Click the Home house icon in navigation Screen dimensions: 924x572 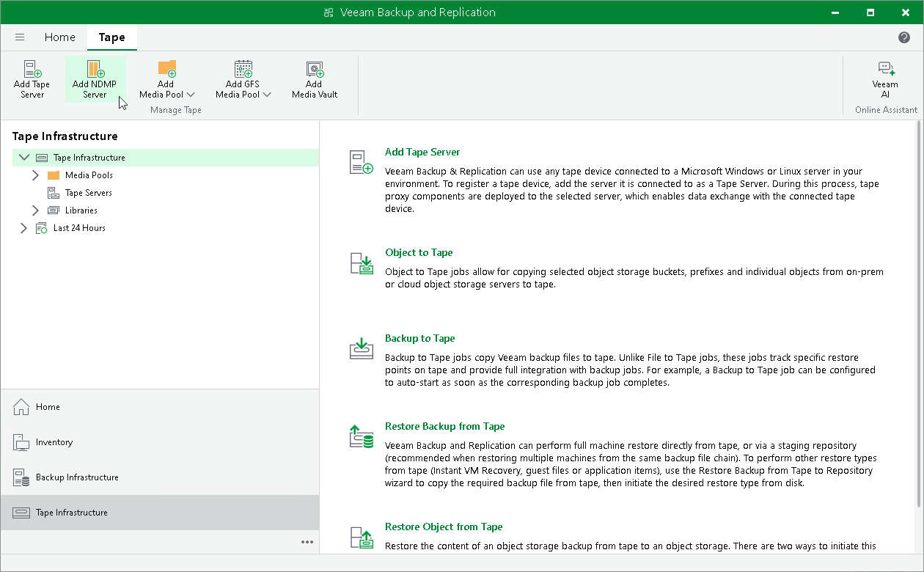(x=21, y=406)
